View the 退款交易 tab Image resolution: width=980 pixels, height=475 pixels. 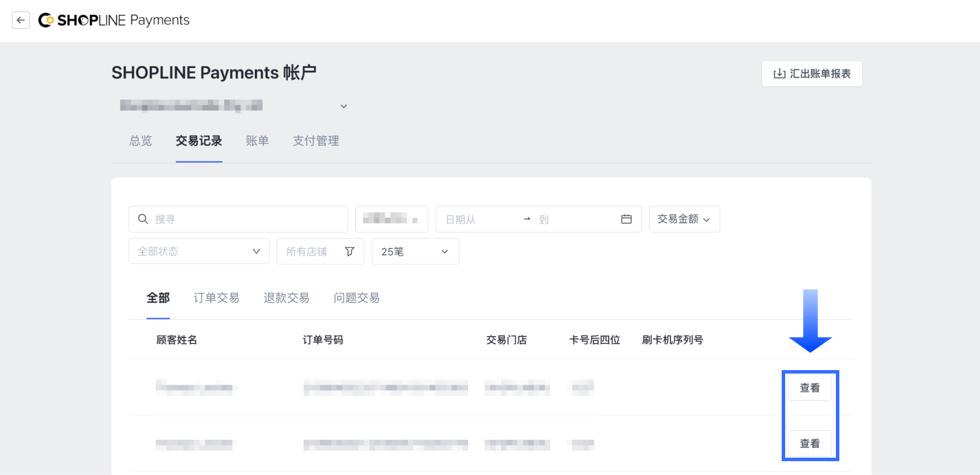[x=287, y=298]
